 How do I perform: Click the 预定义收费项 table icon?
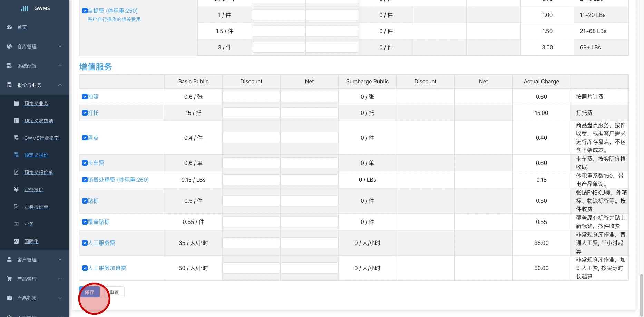16,120
